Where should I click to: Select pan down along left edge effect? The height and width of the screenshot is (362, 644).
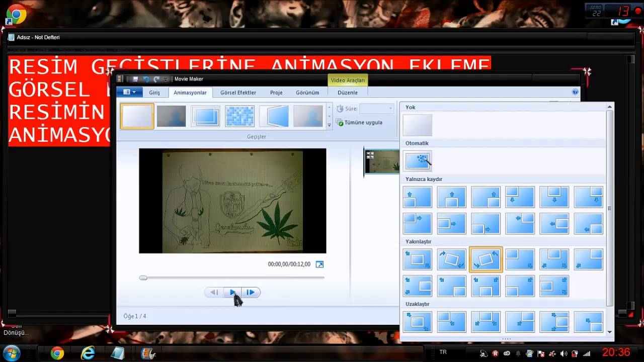click(520, 197)
